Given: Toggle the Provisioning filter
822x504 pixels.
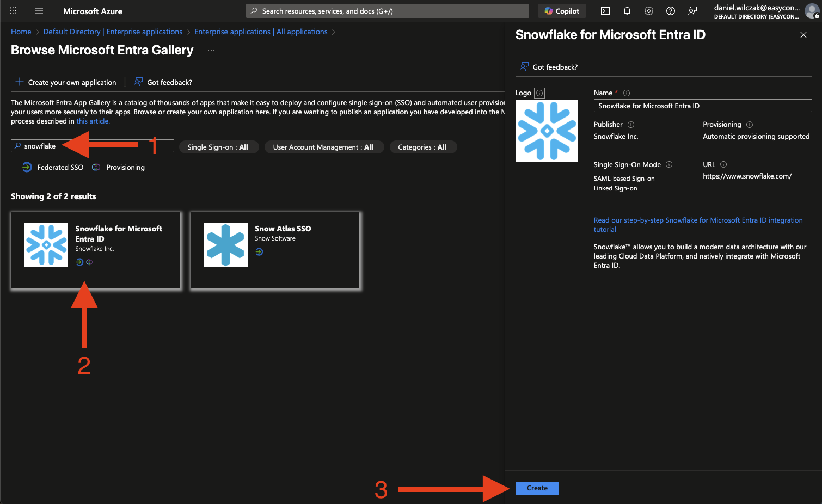Looking at the screenshot, I should coord(119,168).
